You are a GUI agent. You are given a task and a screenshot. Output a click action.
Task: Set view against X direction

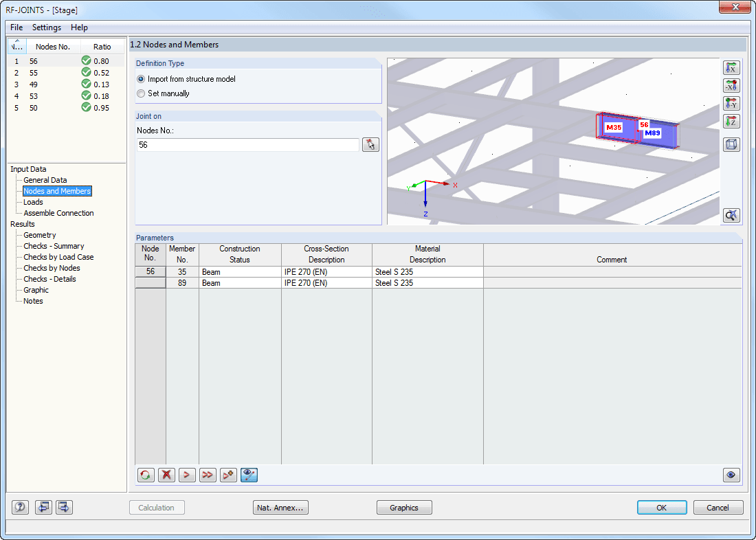tap(731, 85)
